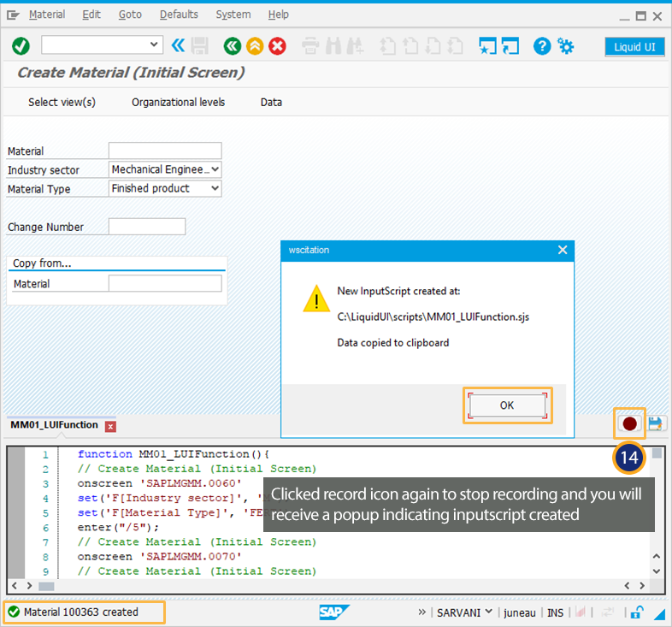Click the orange Exit toolbar icon

pos(255,46)
